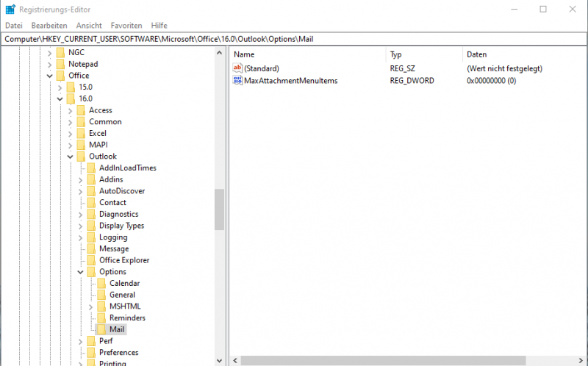
Task: Click the Options folder icon
Action: (91, 272)
